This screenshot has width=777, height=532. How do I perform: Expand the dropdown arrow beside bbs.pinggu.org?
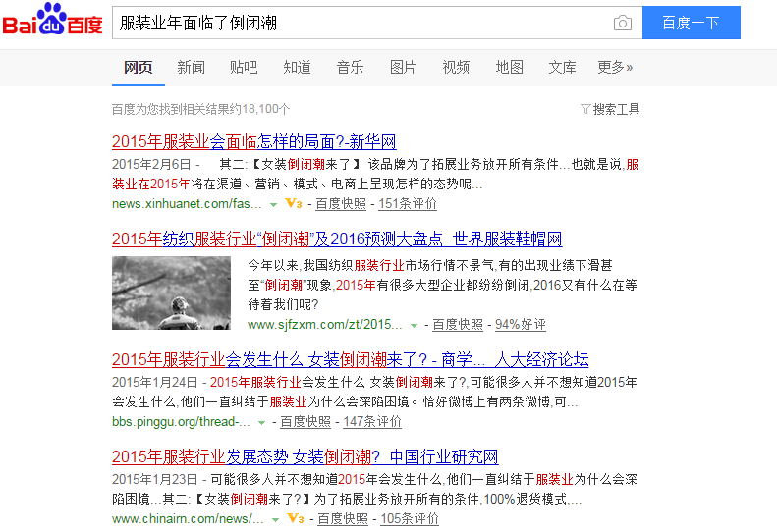pos(261,422)
